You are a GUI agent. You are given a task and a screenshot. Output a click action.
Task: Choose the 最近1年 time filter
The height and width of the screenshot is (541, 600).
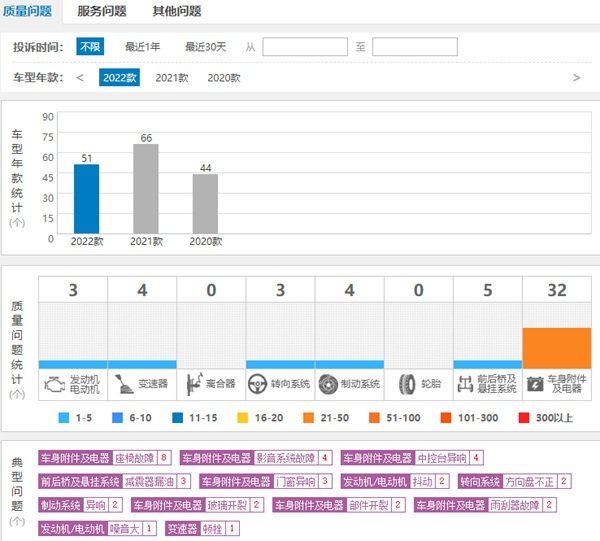[x=143, y=47]
